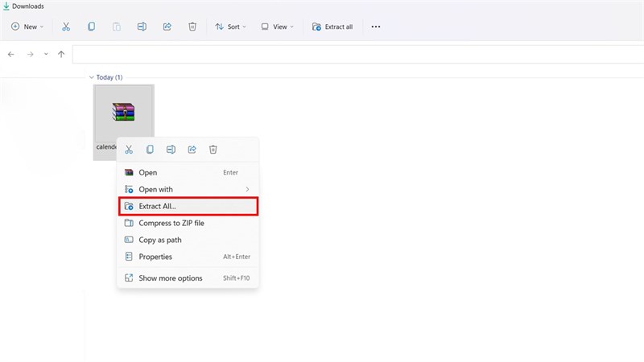This screenshot has width=644, height=362.
Task: Click the Share icon in the top toolbar
Action: [x=167, y=27]
